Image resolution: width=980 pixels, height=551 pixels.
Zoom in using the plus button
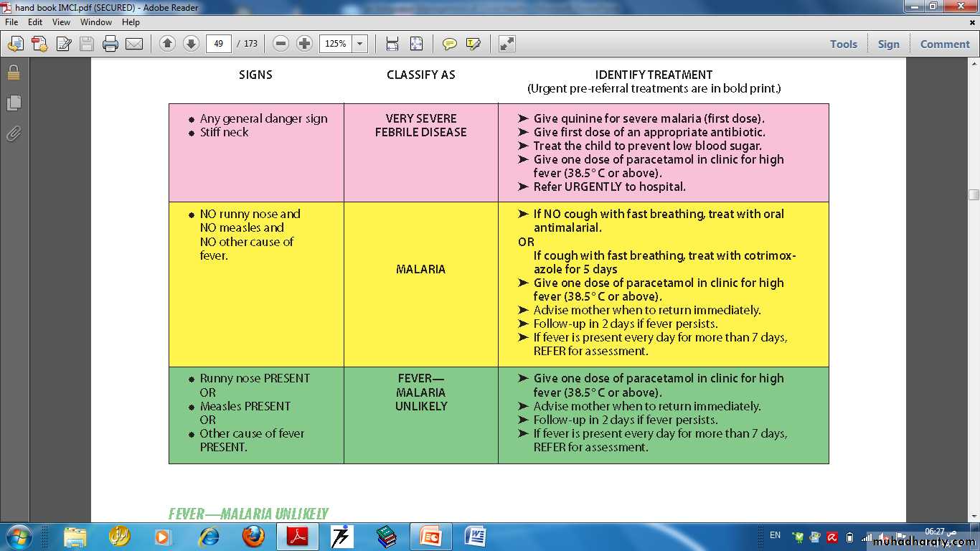pos(304,44)
